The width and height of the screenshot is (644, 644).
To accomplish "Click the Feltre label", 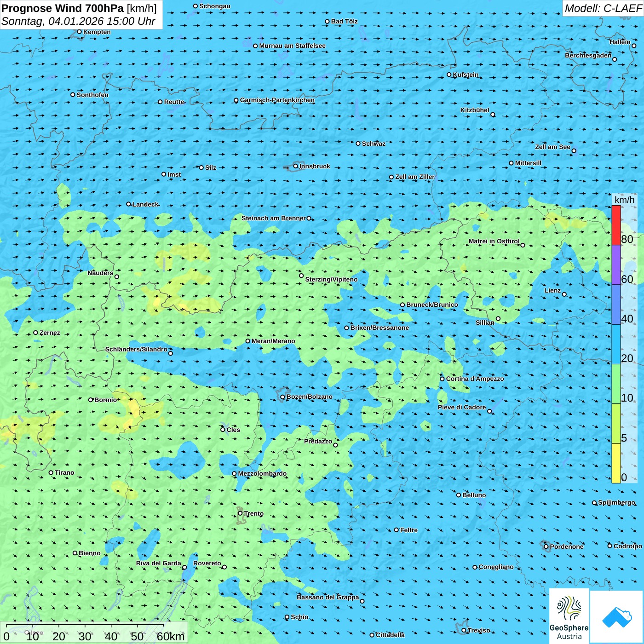I will coord(408,530).
